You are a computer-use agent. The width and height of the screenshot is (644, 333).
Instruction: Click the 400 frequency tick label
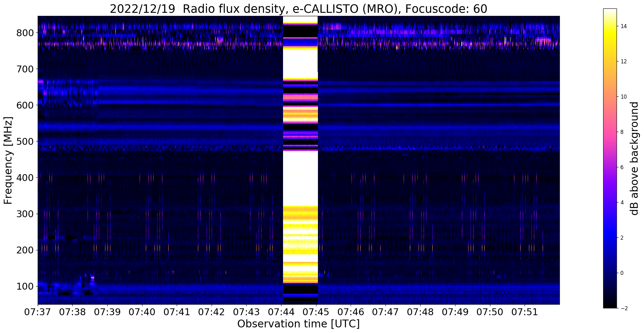coord(25,178)
